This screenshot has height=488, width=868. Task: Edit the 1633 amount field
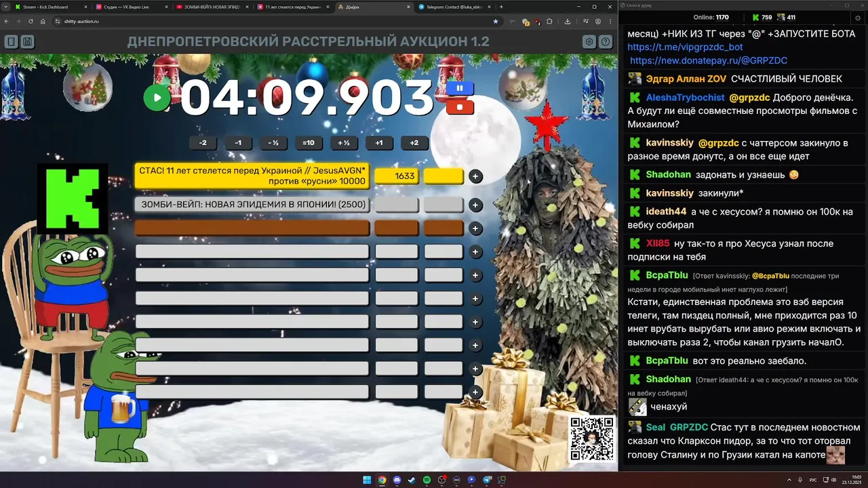click(397, 176)
